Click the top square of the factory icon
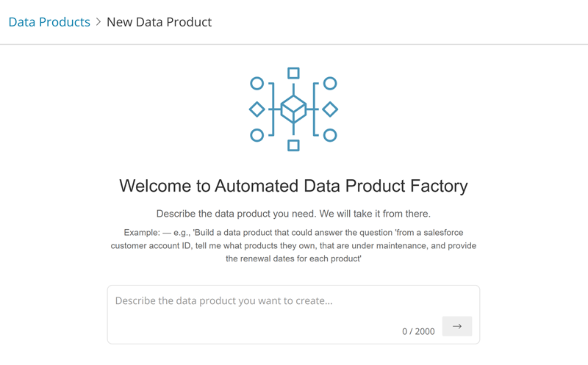588x365 pixels. click(293, 73)
